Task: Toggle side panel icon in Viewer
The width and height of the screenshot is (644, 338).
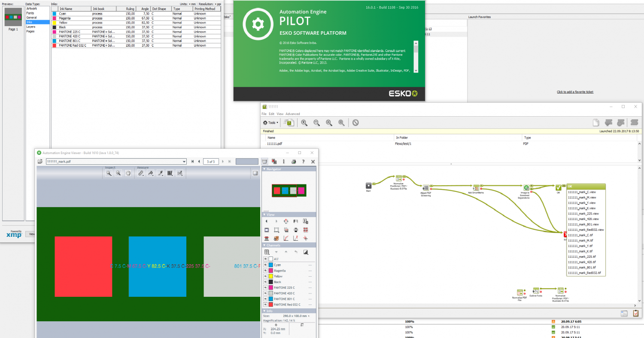Action: click(x=255, y=173)
